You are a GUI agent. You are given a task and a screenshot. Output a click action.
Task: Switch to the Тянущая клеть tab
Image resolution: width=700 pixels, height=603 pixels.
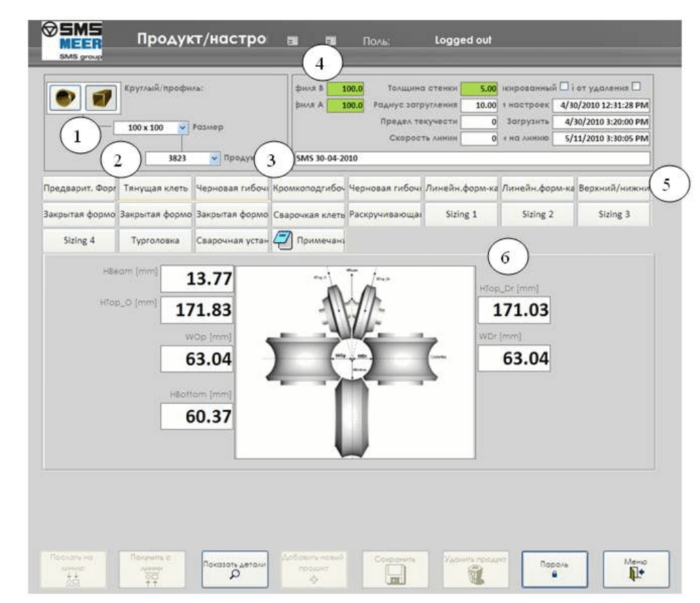click(156, 188)
